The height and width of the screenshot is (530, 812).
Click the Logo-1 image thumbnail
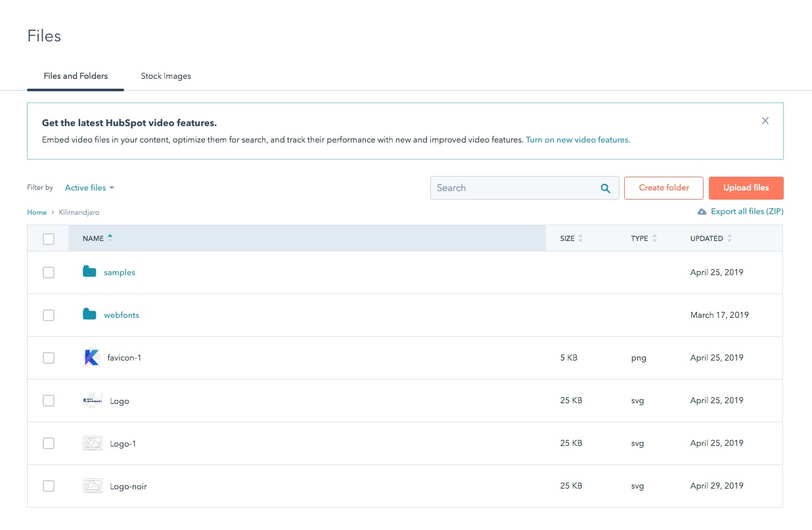pos(92,443)
